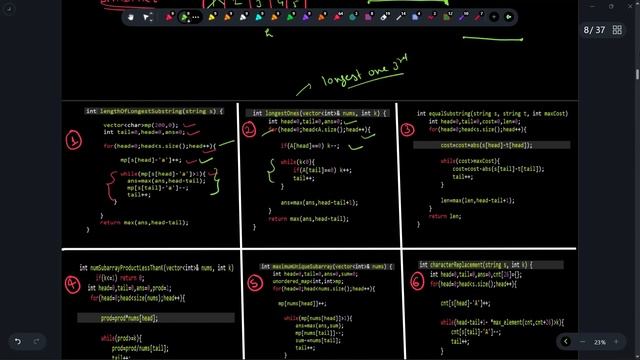This screenshot has width=640, height=360.
Task: Click the highlighted cost=cost+abs line
Action: [492, 145]
